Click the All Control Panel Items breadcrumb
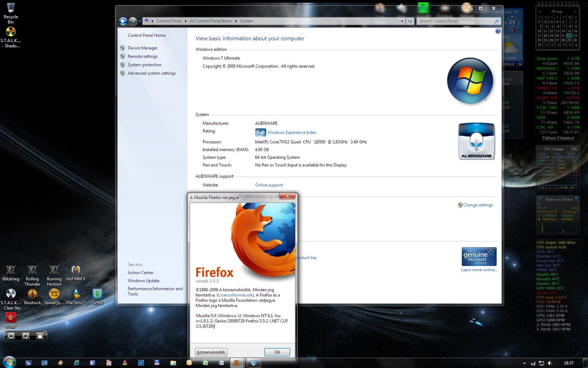The image size is (588, 368). [211, 21]
